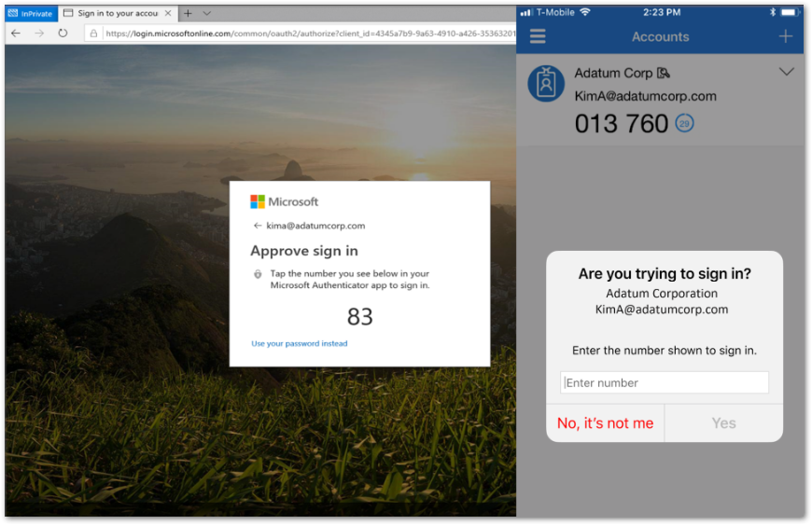The image size is (812, 525).
Task: Tap the T-Mobile signal bars
Action: (x=526, y=12)
